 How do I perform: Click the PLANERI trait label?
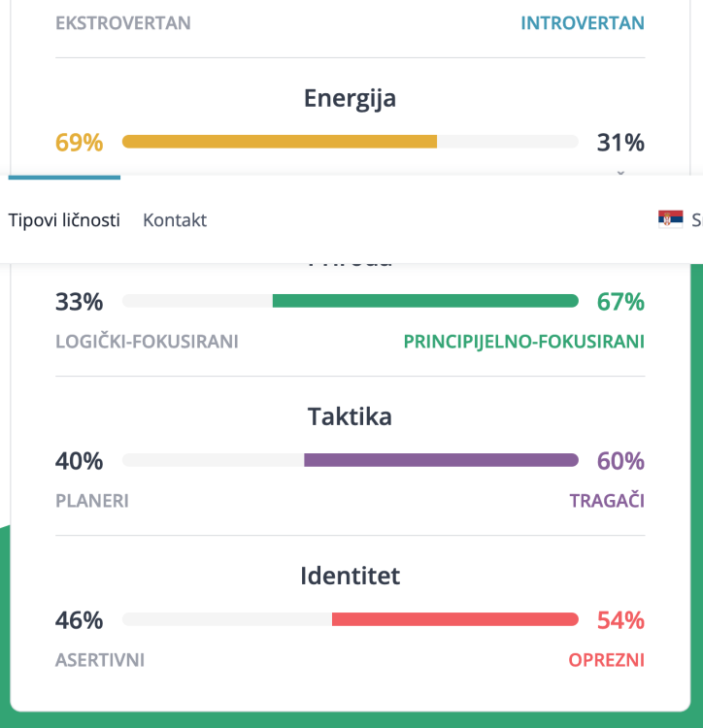[92, 501]
